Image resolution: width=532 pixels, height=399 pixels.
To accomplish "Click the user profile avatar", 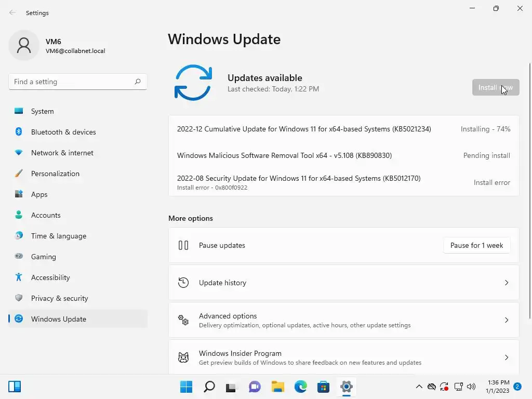I will click(24, 45).
